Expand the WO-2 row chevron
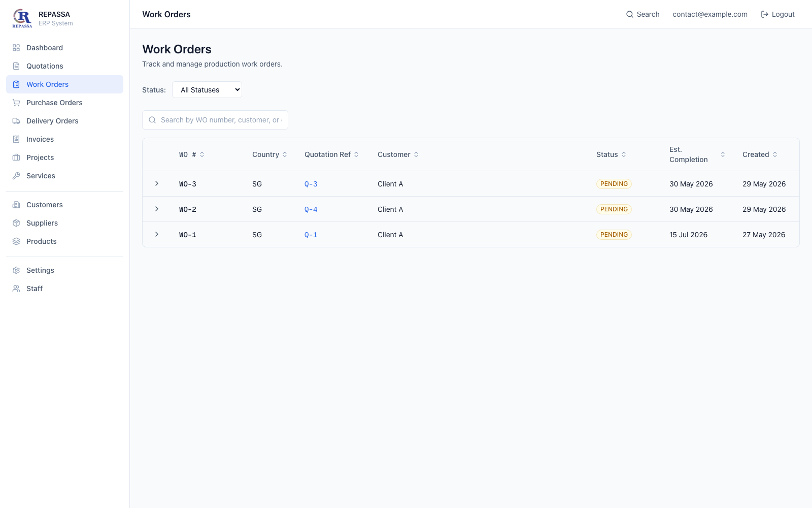 pos(157,209)
